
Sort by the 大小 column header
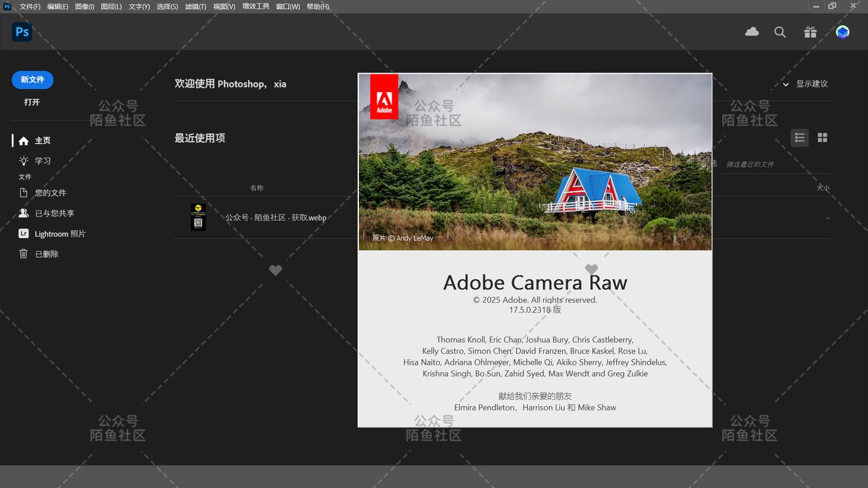point(823,188)
